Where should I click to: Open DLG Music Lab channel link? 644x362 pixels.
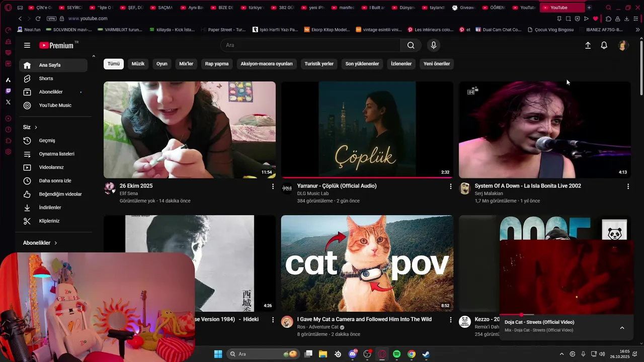point(313,194)
